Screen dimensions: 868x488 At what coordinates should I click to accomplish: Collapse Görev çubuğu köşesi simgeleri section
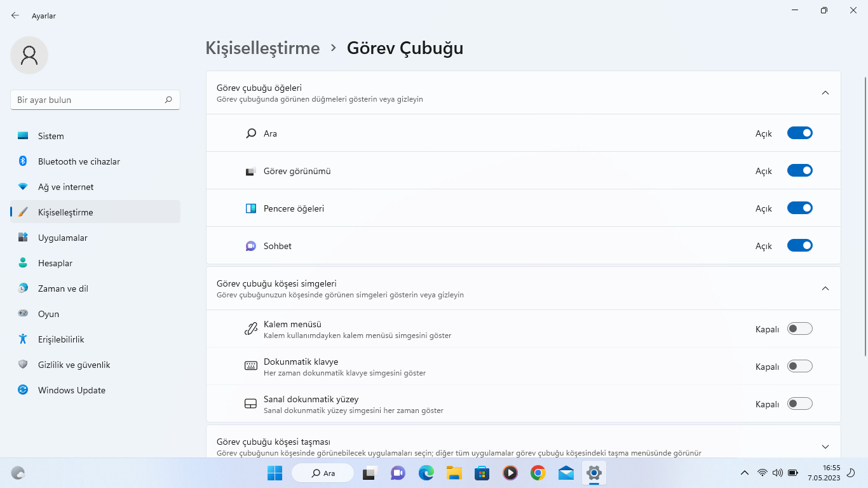click(825, 288)
